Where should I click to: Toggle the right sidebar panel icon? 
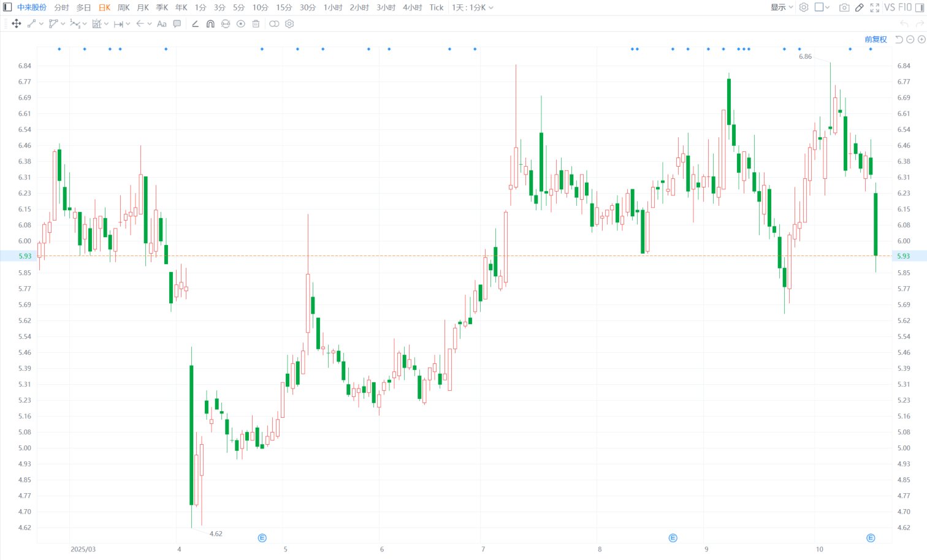[x=920, y=7]
